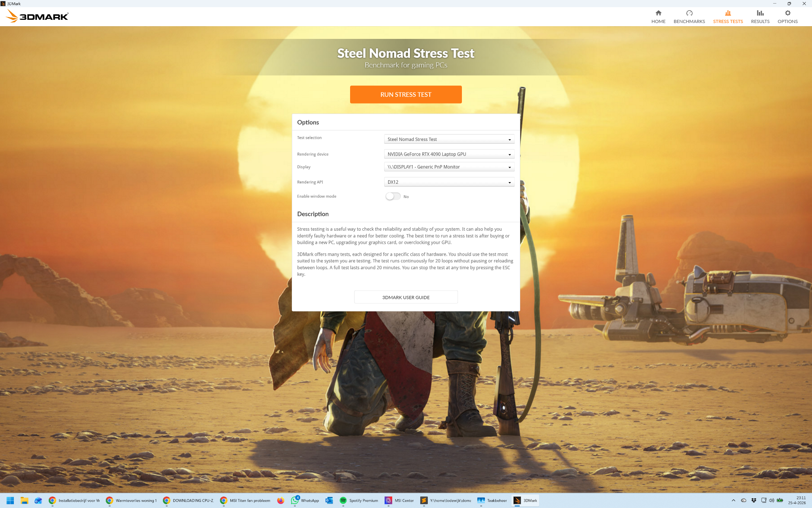812x508 pixels.
Task: Switch to Chrome Installatiebedrijf window
Action: (74, 500)
